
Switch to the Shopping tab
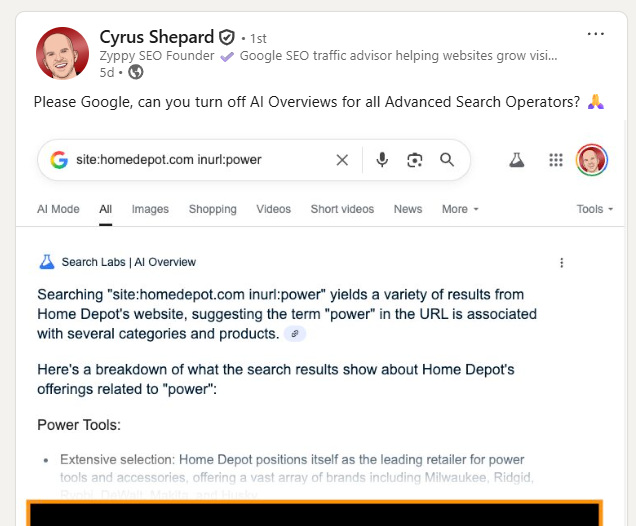213,209
